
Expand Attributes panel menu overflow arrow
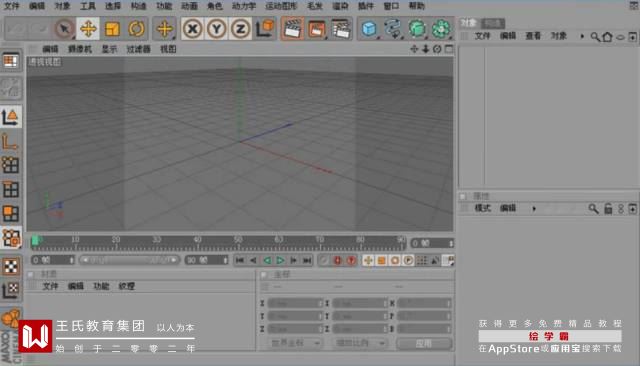(534, 209)
